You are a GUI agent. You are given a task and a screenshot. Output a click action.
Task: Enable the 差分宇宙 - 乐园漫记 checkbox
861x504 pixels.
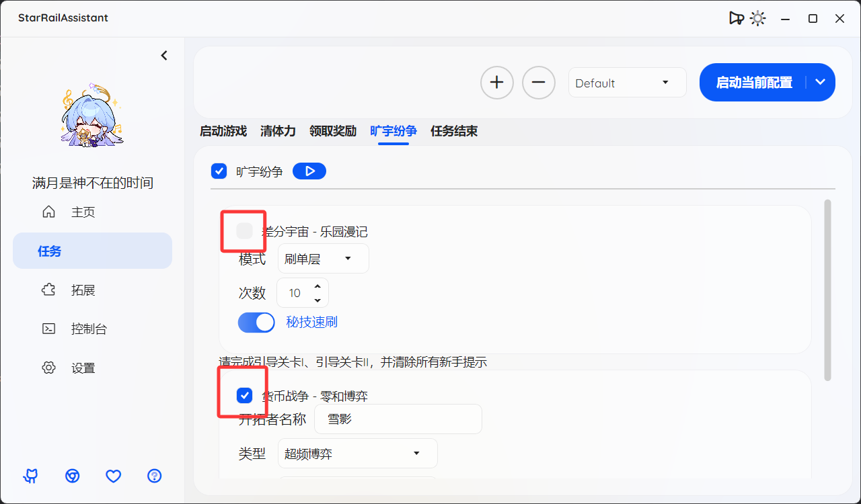pyautogui.click(x=243, y=230)
